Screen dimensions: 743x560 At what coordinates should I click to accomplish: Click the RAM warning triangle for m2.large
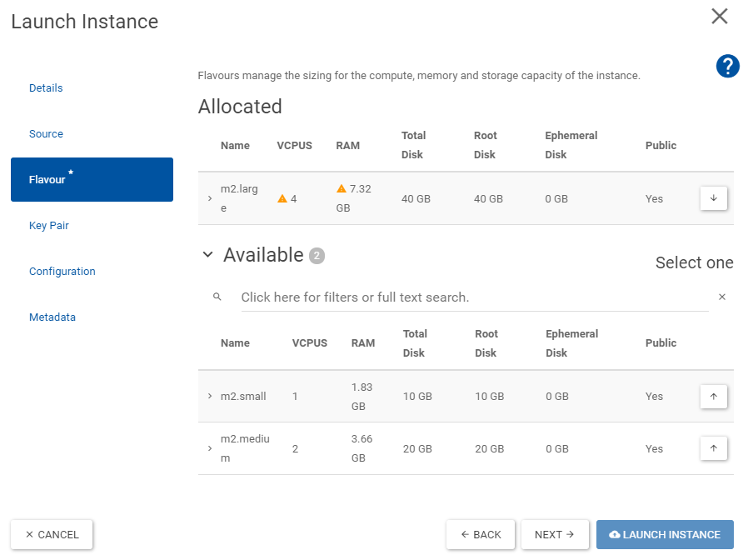342,189
